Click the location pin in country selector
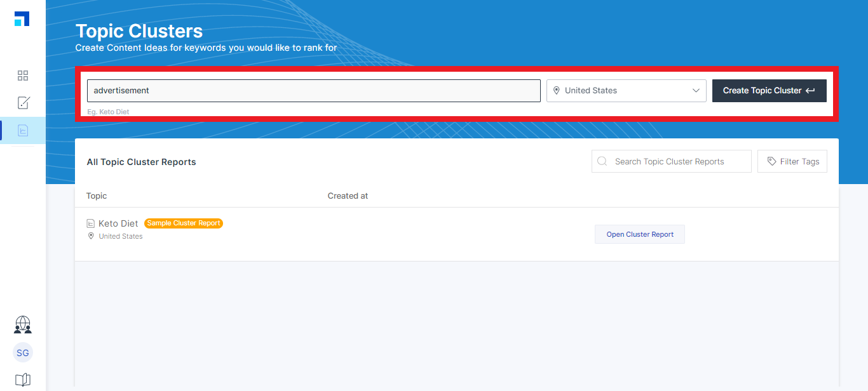Screen dimensions: 868x391 [x=557, y=91]
